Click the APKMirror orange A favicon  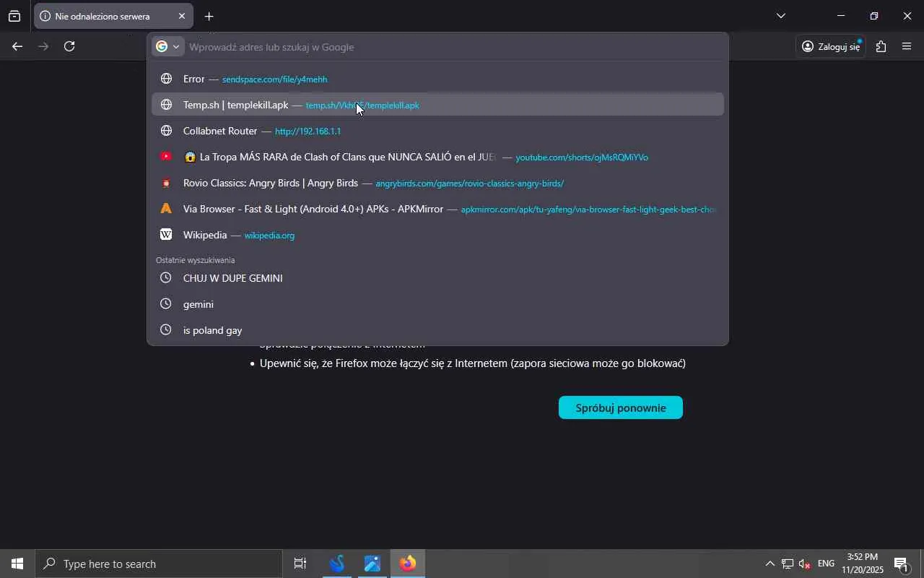tap(166, 209)
